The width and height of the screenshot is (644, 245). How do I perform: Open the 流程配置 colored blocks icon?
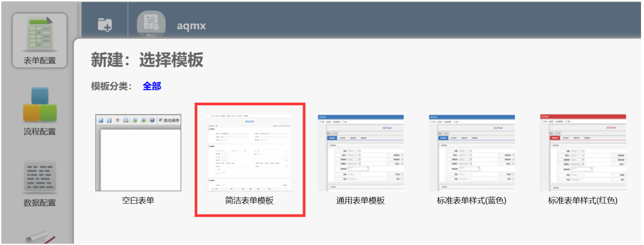pyautogui.click(x=40, y=104)
